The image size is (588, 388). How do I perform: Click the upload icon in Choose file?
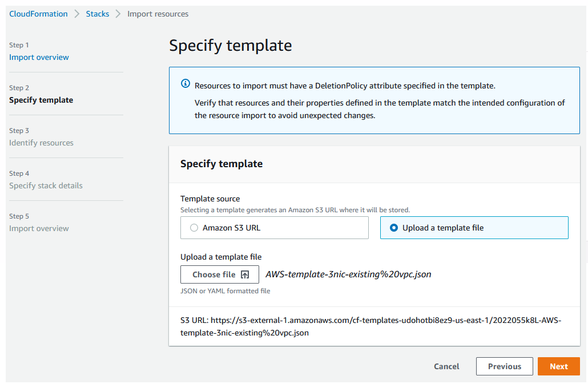point(245,275)
